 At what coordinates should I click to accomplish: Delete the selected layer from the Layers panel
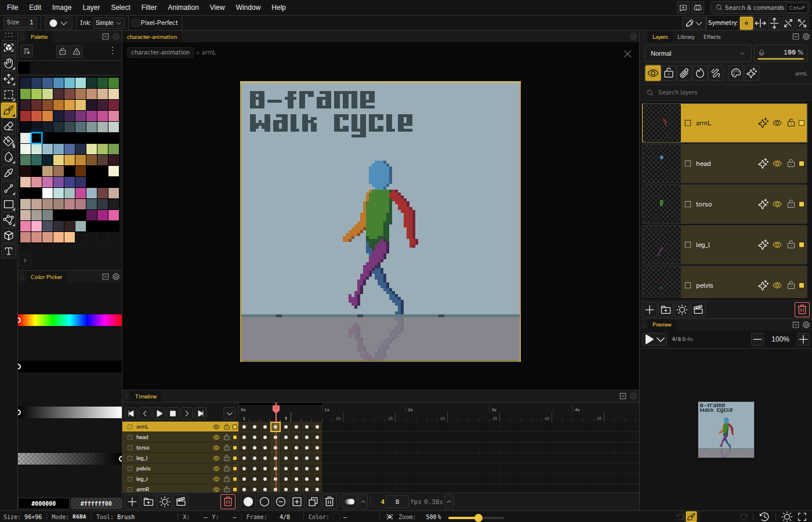[802, 310]
